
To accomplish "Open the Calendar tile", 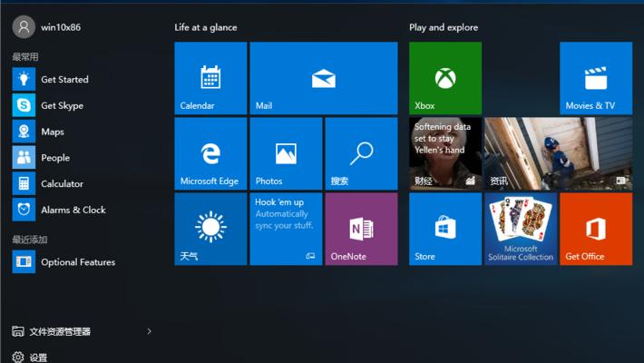I will point(210,78).
